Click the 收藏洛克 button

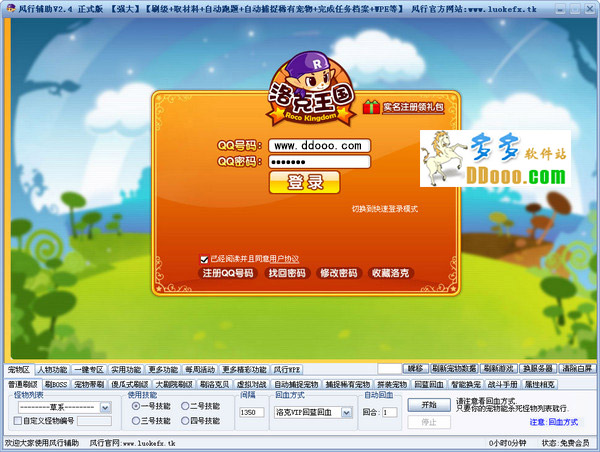(391, 273)
